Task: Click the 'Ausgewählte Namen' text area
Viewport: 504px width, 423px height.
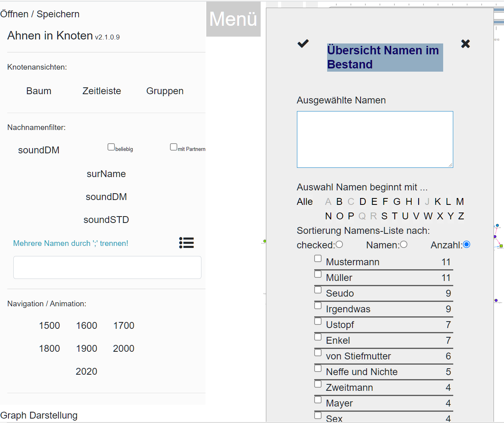Action: pyautogui.click(x=375, y=139)
